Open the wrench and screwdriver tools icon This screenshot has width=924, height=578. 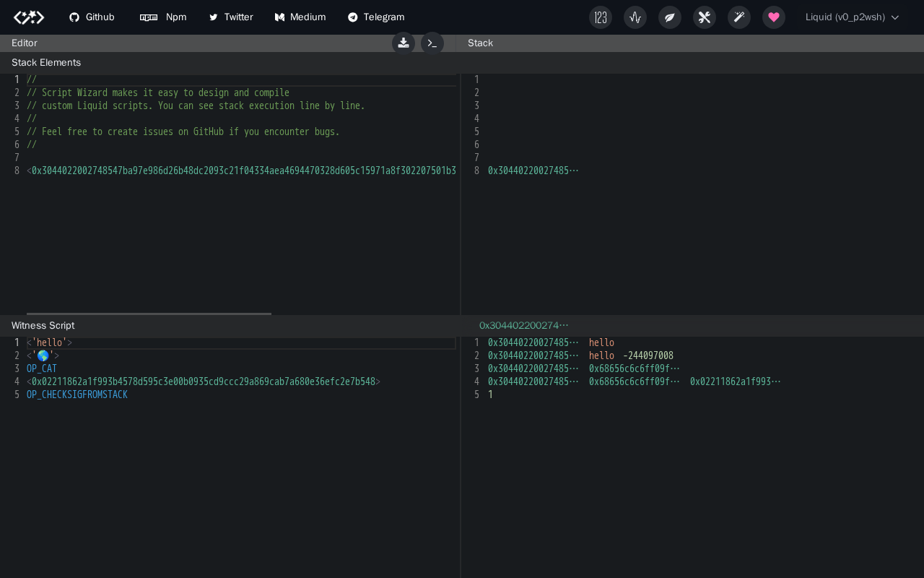pos(705,17)
